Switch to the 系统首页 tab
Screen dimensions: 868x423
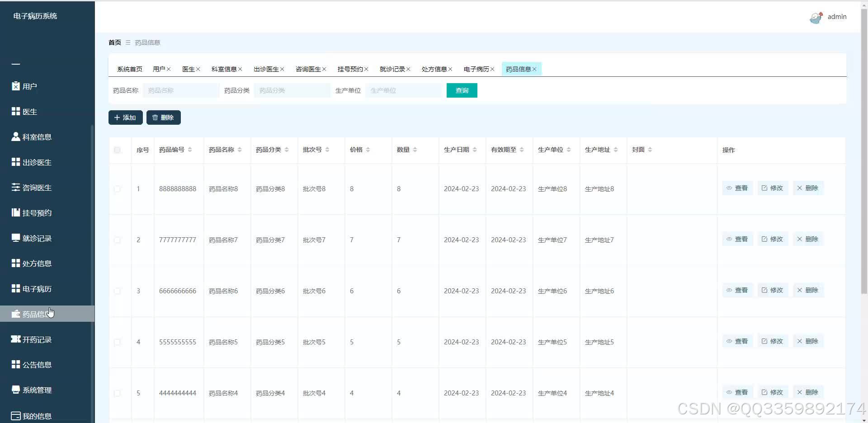(130, 69)
